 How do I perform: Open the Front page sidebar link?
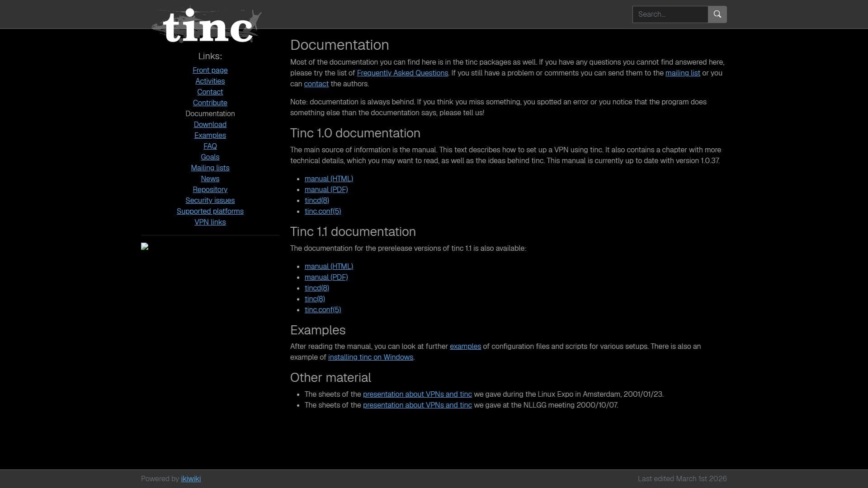point(210,70)
